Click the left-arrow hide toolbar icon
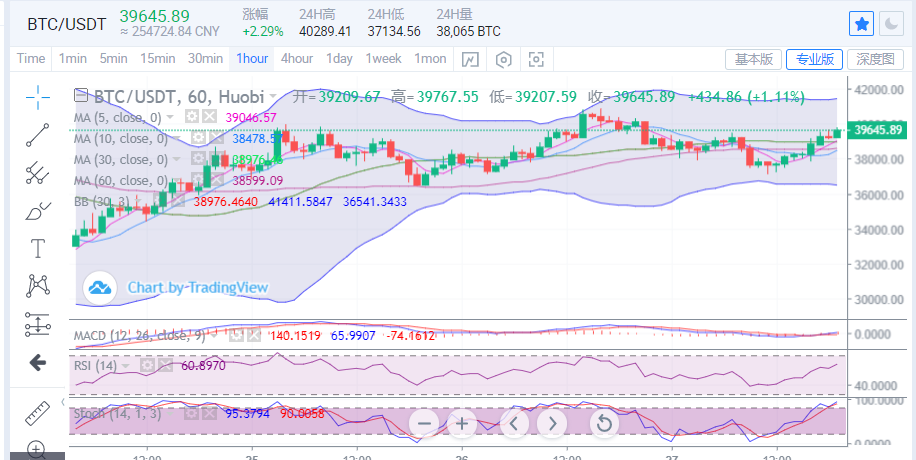The height and width of the screenshot is (460, 916). tap(38, 363)
